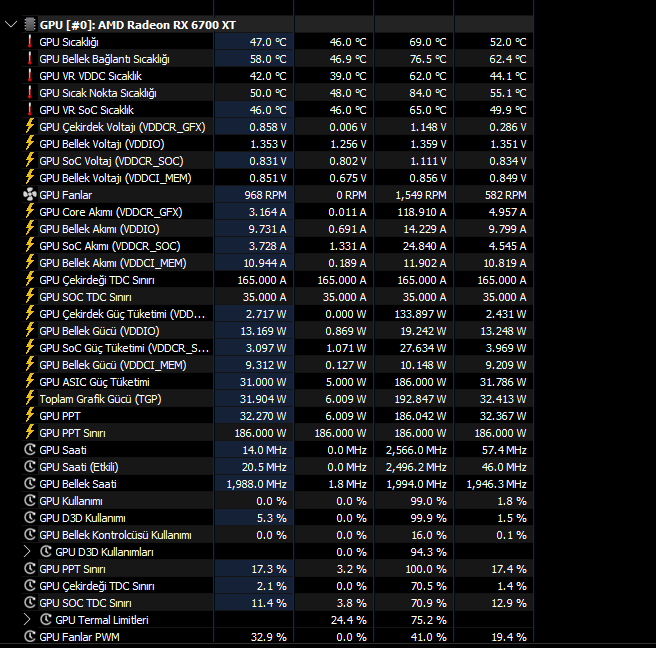Click the current memory clock value 1,988.0 MHz
This screenshot has width=656, height=648.
pos(256,484)
